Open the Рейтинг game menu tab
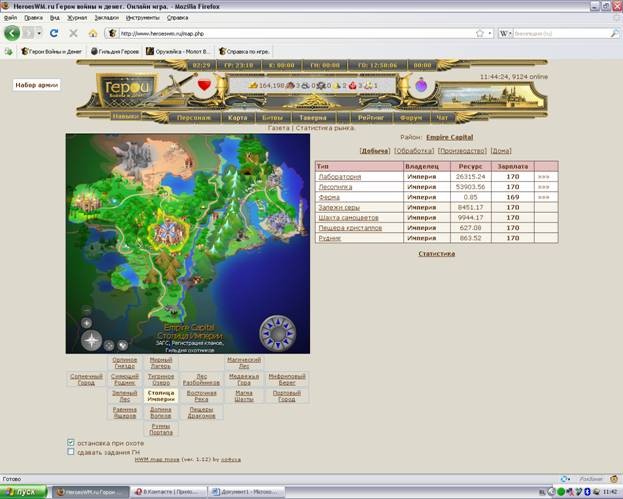 tap(371, 118)
